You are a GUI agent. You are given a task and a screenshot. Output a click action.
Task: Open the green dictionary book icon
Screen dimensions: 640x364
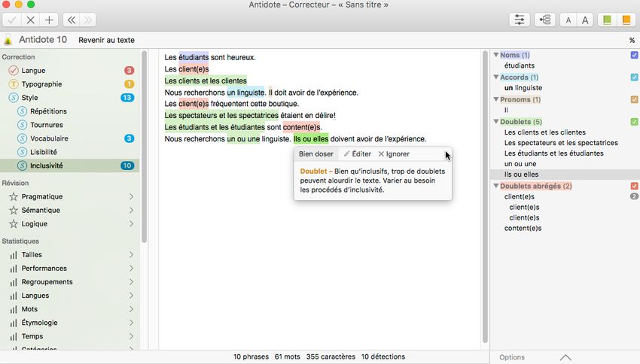pos(608,20)
